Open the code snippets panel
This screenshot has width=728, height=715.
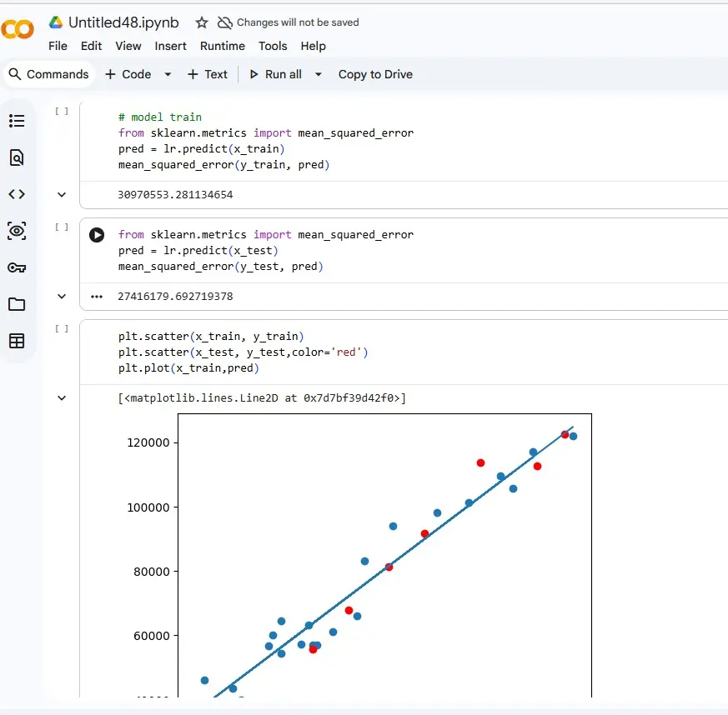click(18, 194)
